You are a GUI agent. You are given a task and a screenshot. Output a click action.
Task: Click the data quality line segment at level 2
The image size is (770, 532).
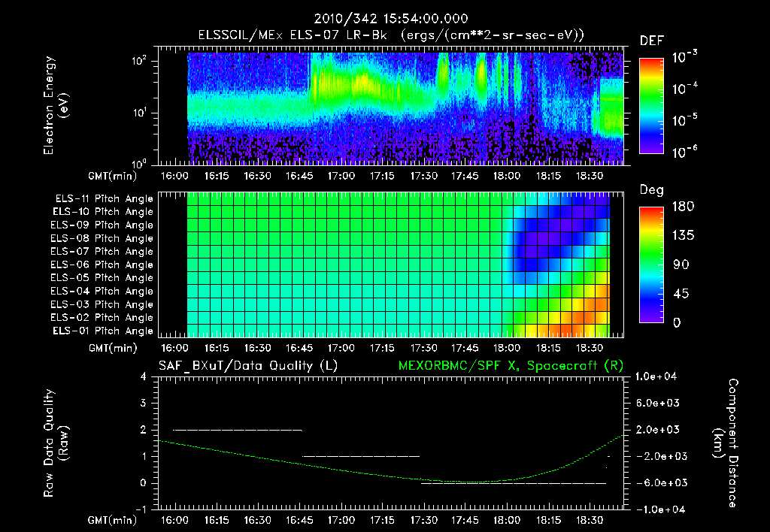(x=238, y=430)
